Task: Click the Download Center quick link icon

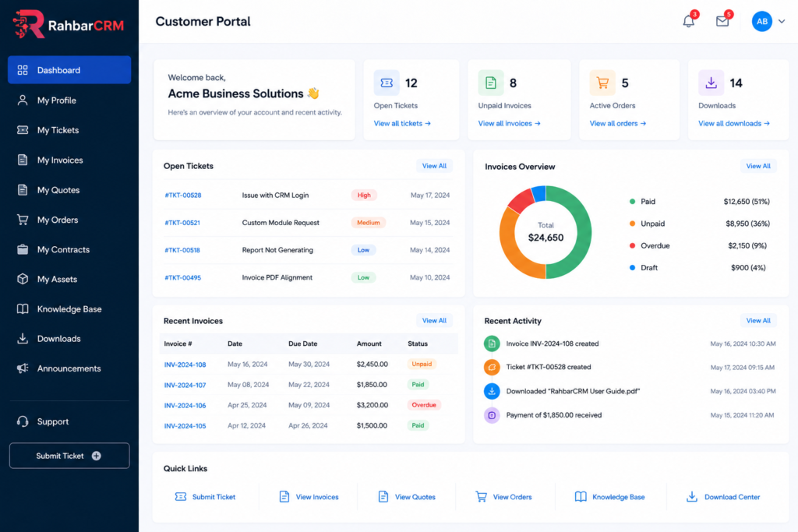Action: (x=692, y=497)
